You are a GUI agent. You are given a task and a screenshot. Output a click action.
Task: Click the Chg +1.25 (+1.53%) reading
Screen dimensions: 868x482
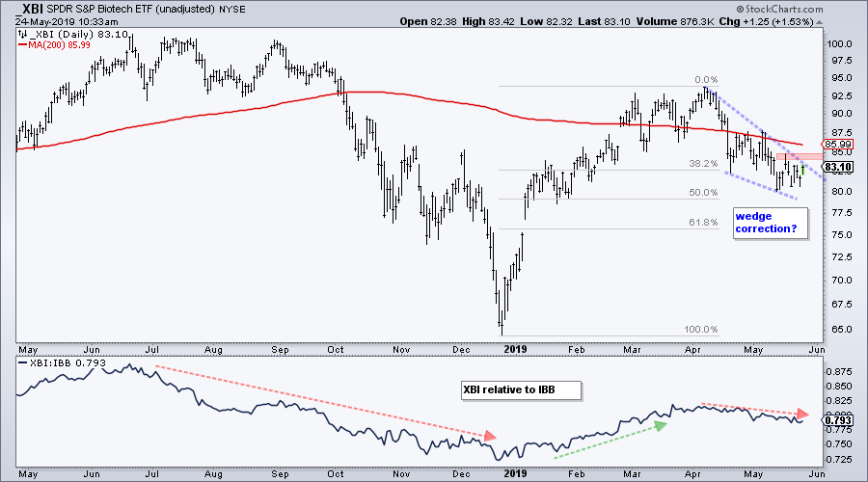point(766,21)
